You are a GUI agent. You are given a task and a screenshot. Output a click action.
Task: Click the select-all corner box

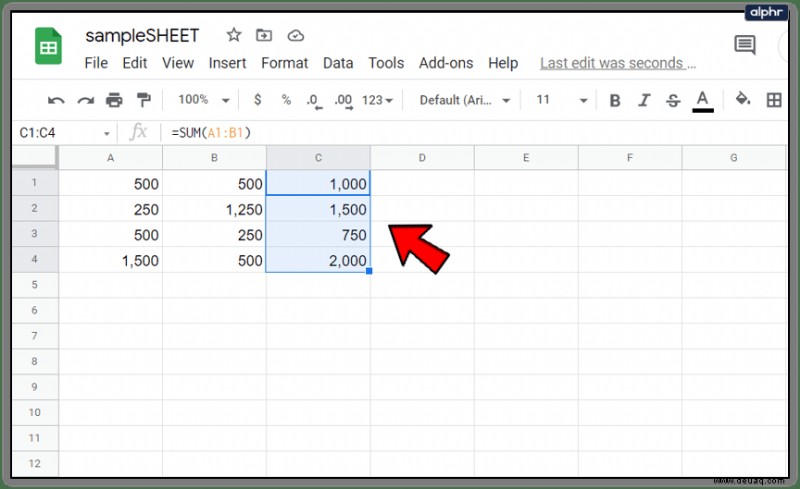[x=35, y=157]
